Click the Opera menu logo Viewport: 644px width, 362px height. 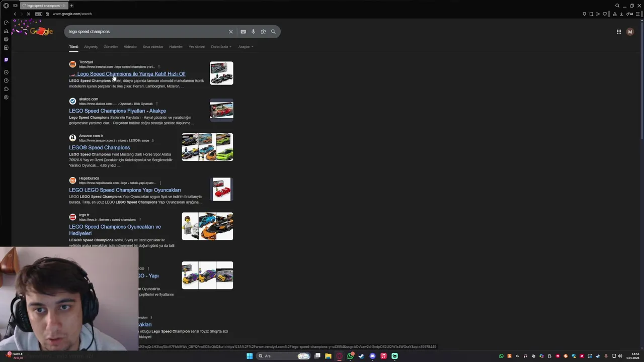pos(6,6)
